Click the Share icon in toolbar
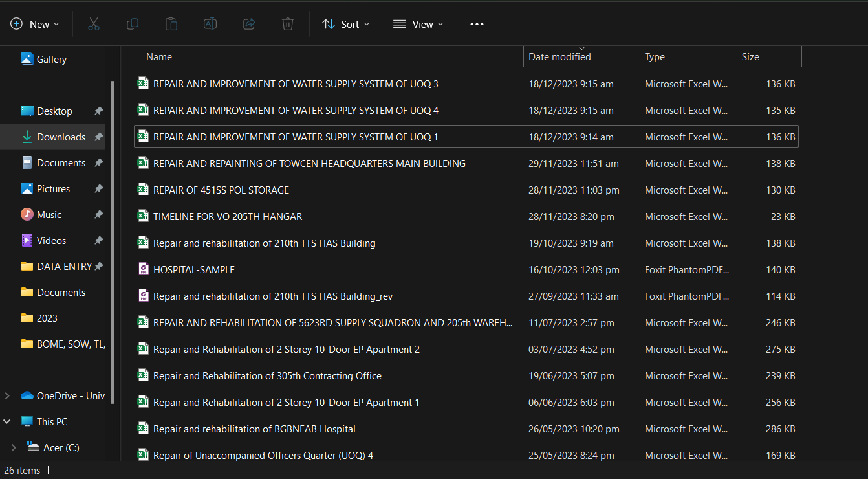868x479 pixels. [249, 24]
